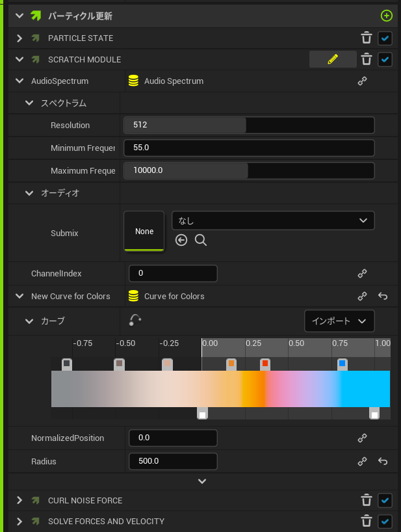The width and height of the screenshot is (401, 532).
Task: Select the brown-gray color stop at -0.50
Action: [119, 364]
